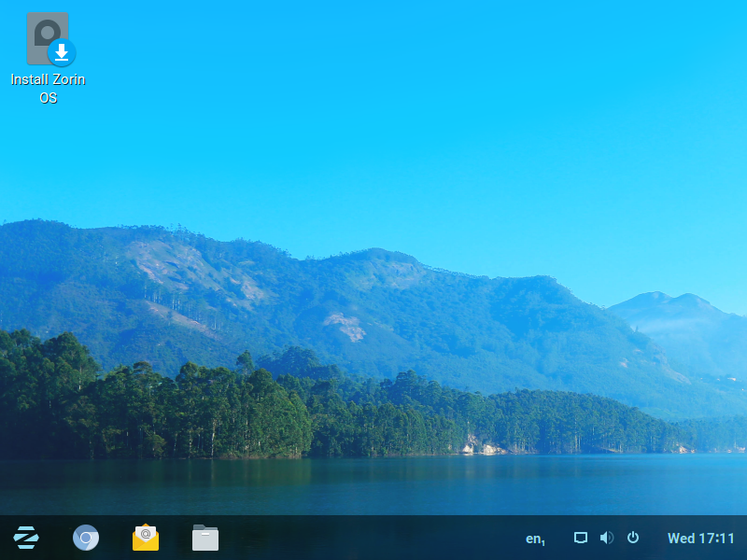Open the Zorin start menu

click(26, 538)
